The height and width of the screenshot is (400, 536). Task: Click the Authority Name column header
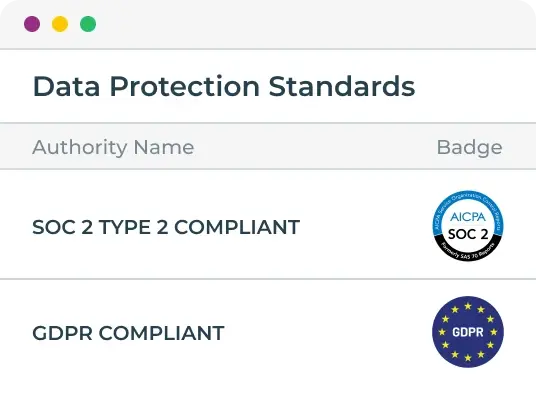click(x=113, y=147)
